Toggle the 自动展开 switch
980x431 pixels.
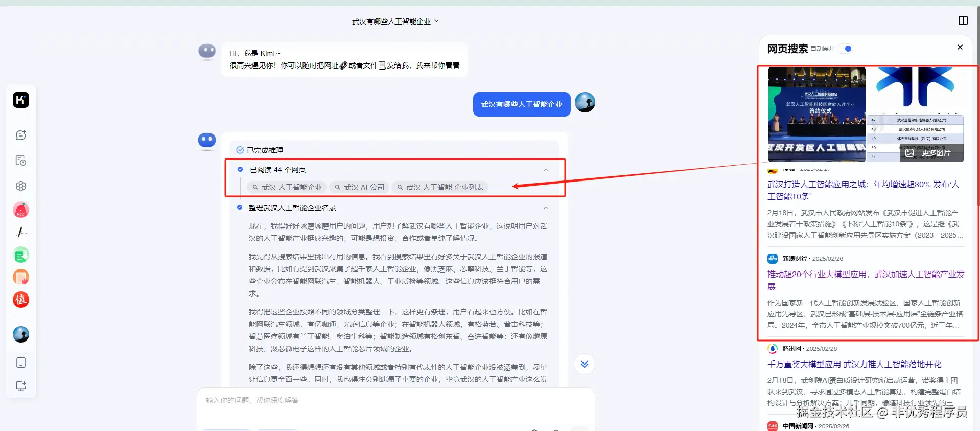tap(846, 49)
